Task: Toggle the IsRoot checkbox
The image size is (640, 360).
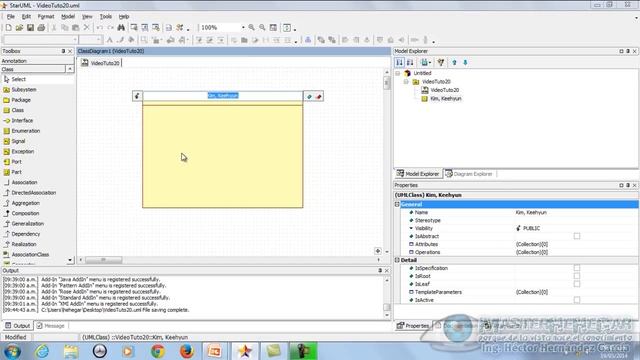Action: pyautogui.click(x=577, y=276)
